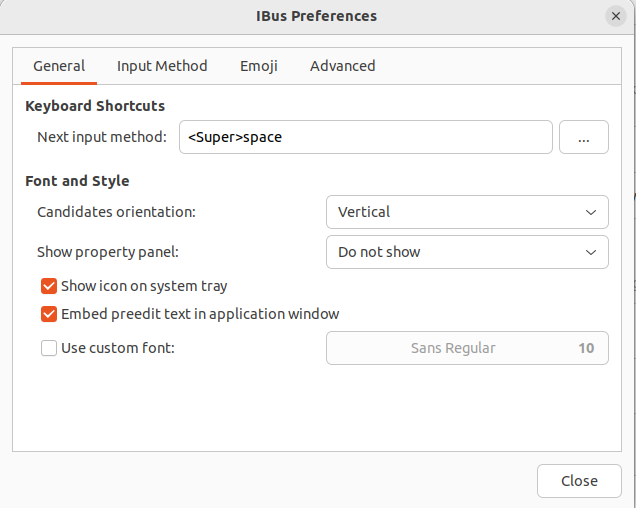Select the General tab

[x=59, y=66]
